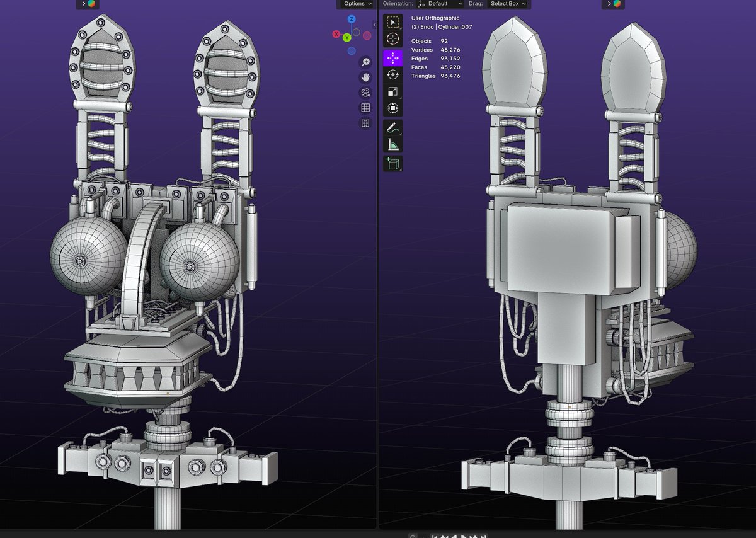This screenshot has width=756, height=538.
Task: Activate the Move tool
Action: click(x=393, y=58)
